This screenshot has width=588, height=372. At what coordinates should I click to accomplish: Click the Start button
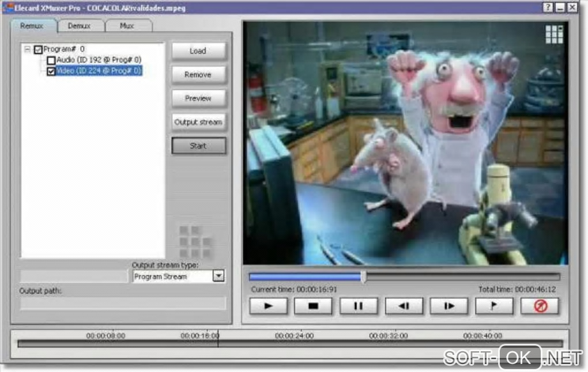tap(198, 146)
